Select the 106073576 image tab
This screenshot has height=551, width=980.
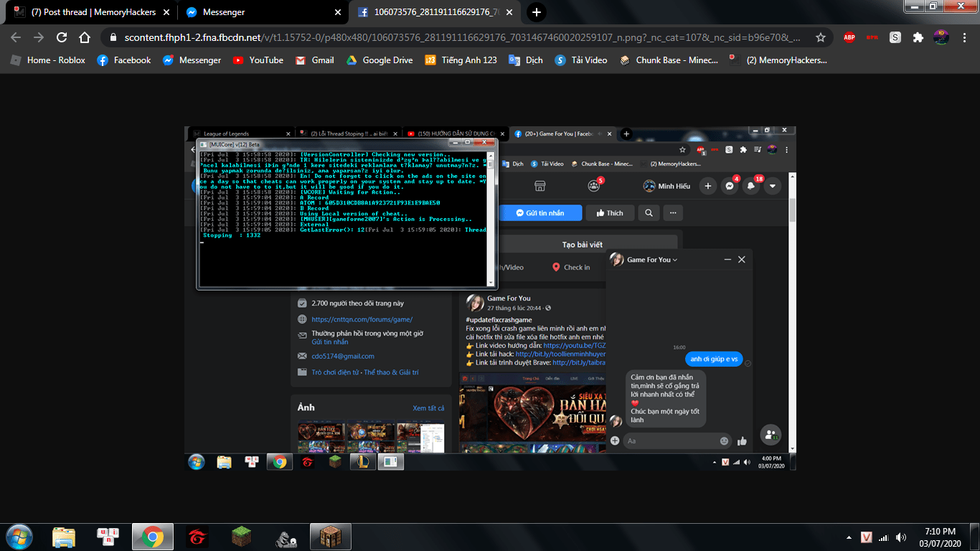[435, 12]
